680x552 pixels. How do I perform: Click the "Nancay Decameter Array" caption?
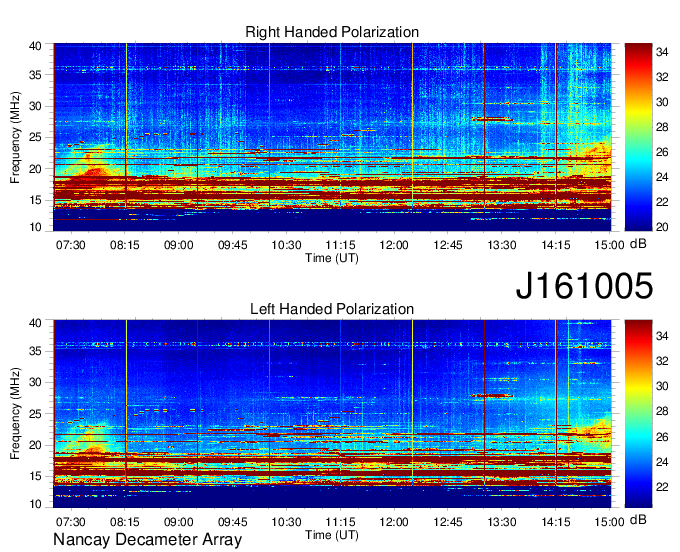click(x=147, y=539)
